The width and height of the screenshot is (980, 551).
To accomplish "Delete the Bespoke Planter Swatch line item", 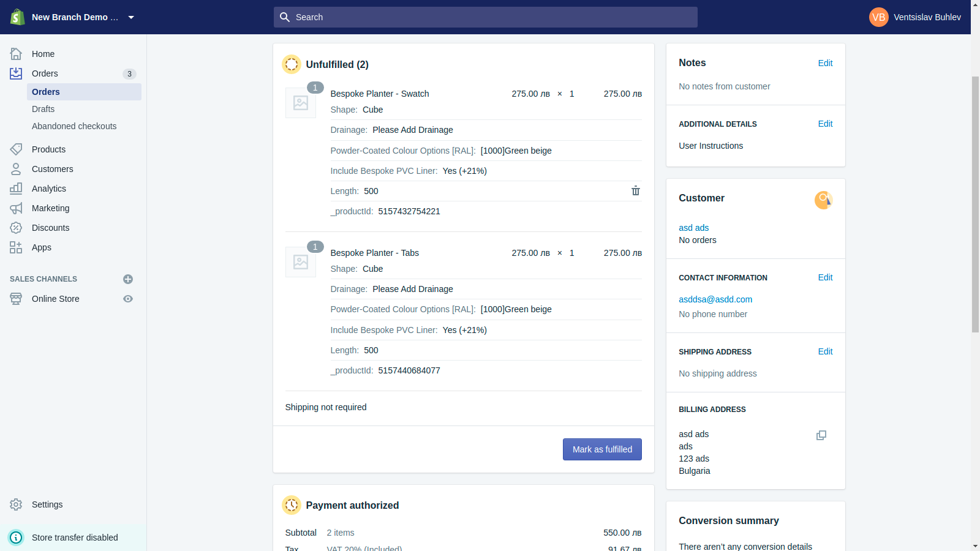I will [636, 191].
